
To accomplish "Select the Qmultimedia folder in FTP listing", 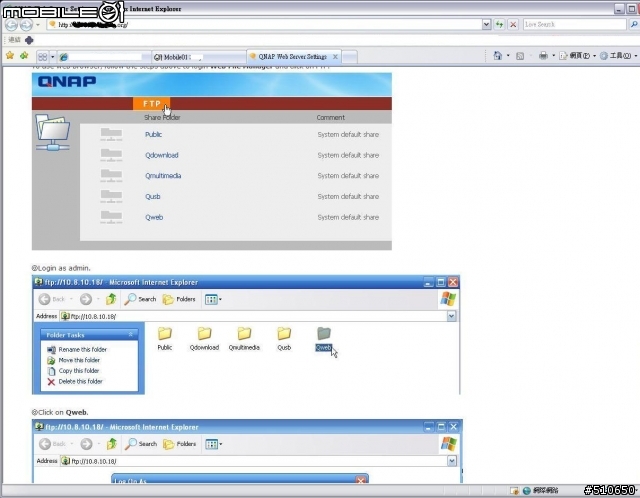I will [x=244, y=338].
